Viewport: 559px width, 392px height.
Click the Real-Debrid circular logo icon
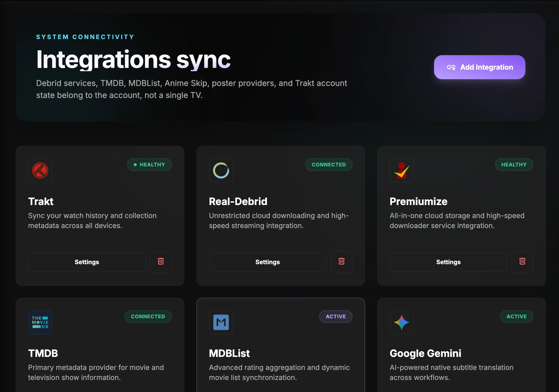tap(221, 170)
